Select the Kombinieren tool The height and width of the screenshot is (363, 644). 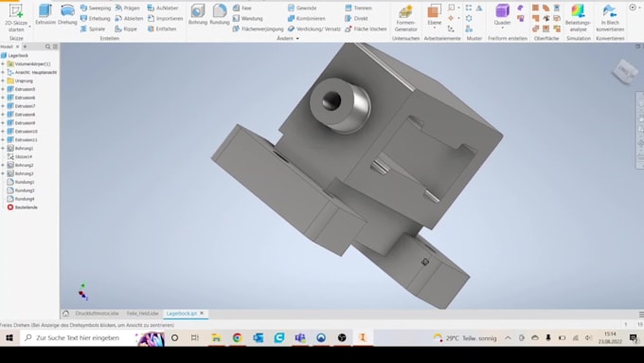pyautogui.click(x=307, y=19)
